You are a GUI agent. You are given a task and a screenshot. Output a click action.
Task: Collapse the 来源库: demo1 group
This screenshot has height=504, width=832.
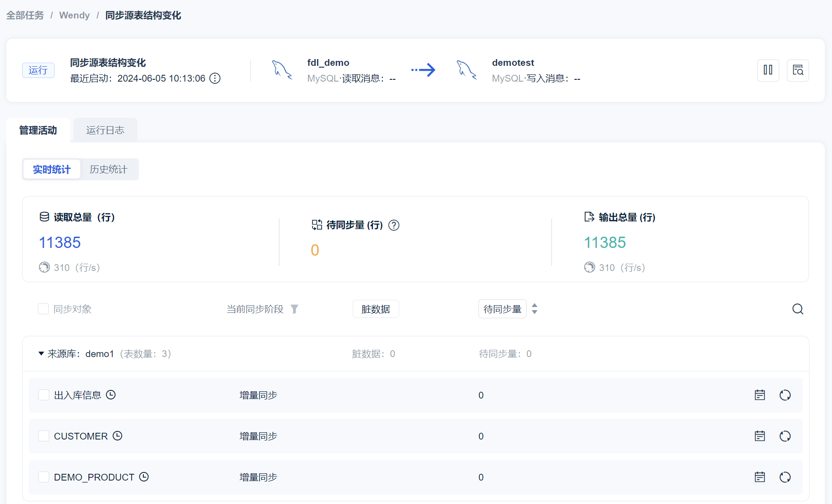click(41, 354)
